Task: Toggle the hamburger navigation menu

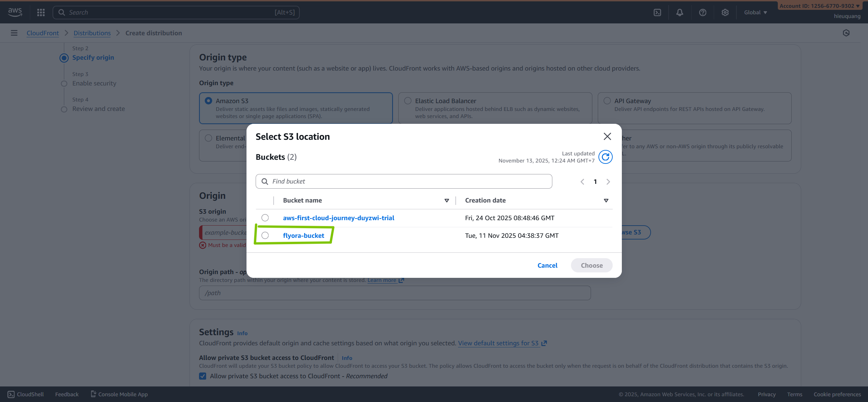Action: click(x=14, y=33)
